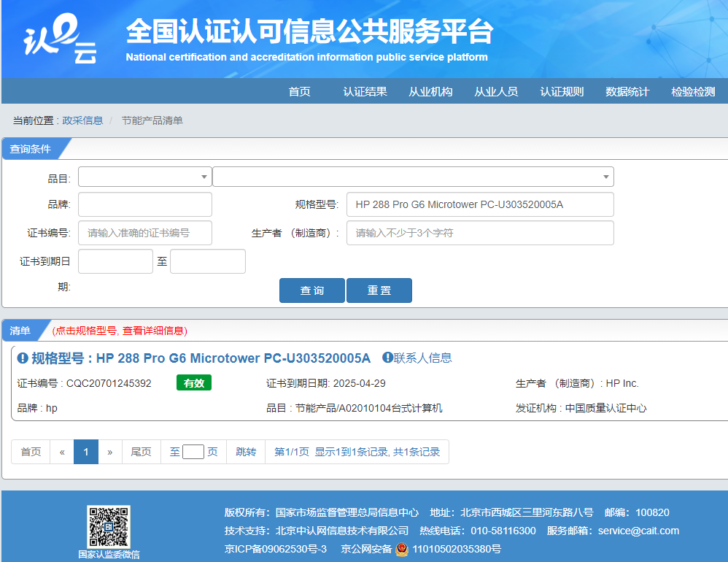Click the 国家认监委微信 QR code
Viewport: 728px width, 562px height.
coord(109,526)
